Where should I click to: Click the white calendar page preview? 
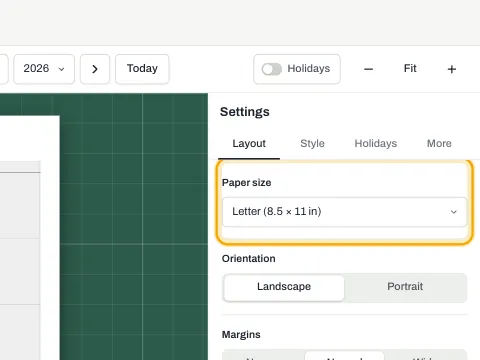point(30,238)
